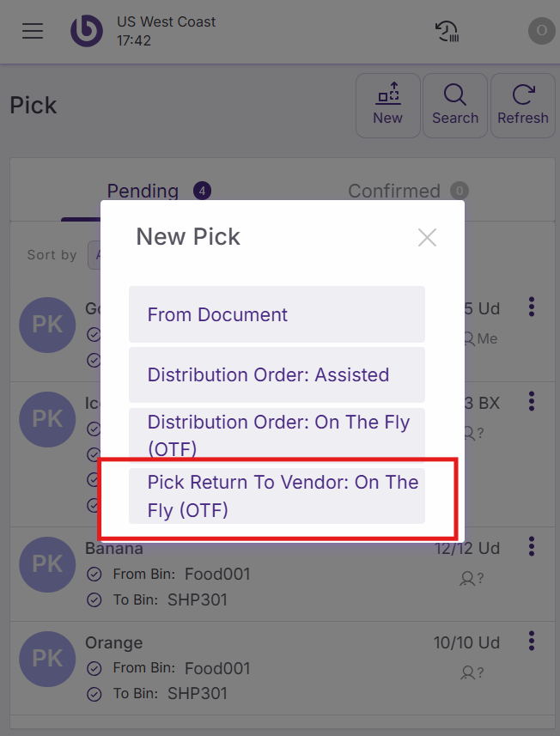The width and height of the screenshot is (560, 736).
Task: Open more options for Banana pick
Action: 532,546
